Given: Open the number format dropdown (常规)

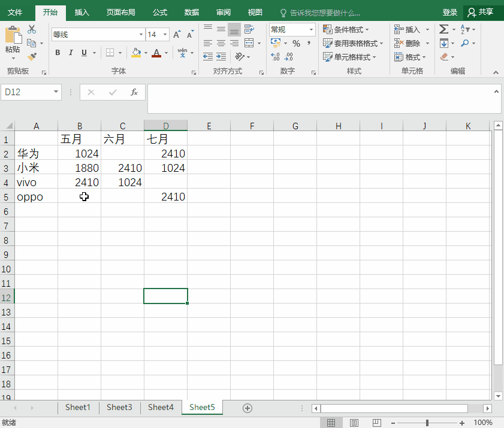Looking at the screenshot, I should [x=311, y=29].
